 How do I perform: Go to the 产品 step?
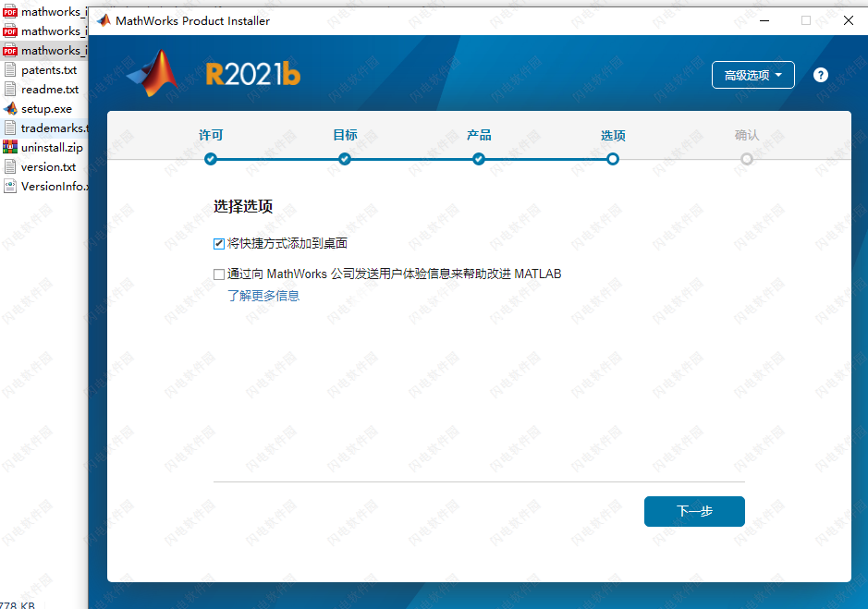click(478, 159)
